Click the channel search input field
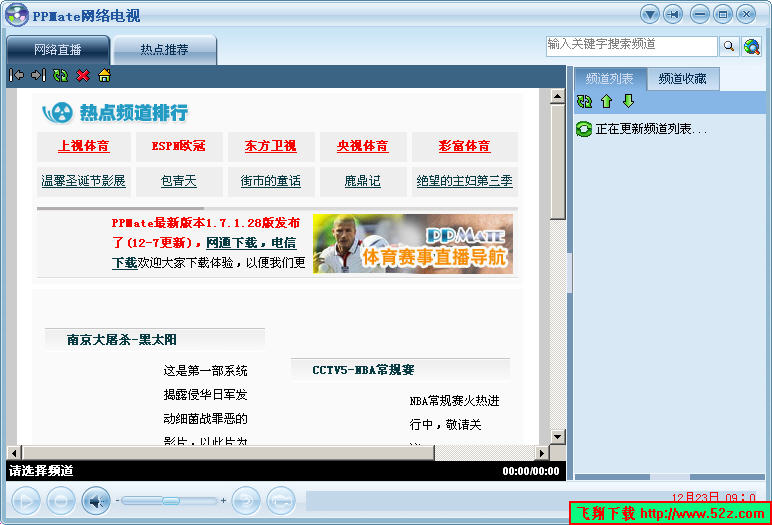 (x=631, y=46)
